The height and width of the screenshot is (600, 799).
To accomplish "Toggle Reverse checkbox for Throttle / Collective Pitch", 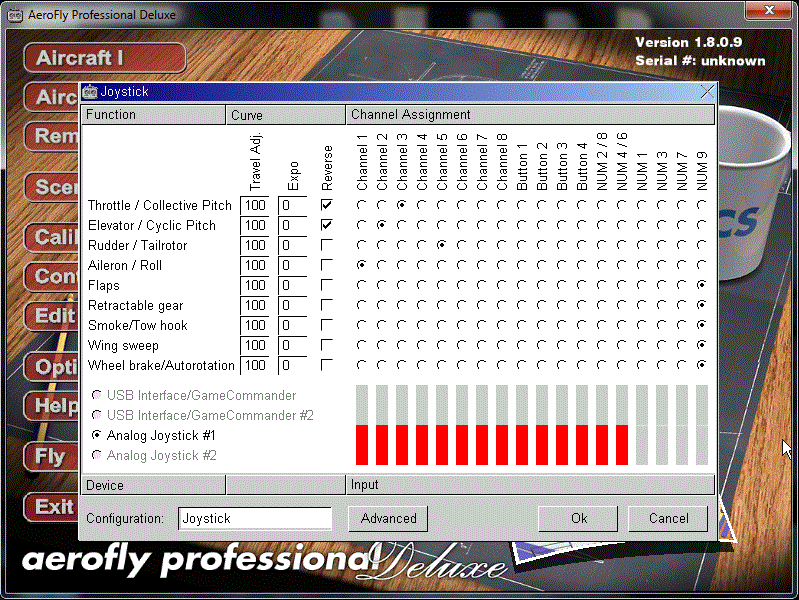I will pos(326,205).
